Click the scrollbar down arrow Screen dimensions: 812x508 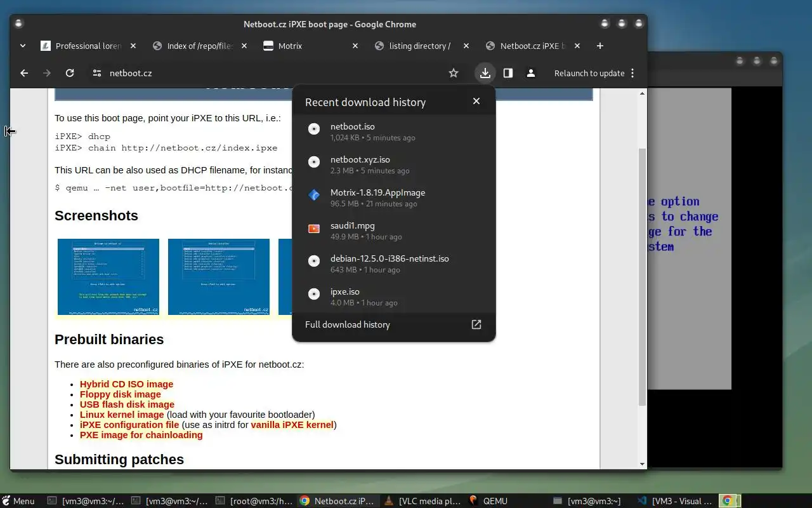pos(642,464)
